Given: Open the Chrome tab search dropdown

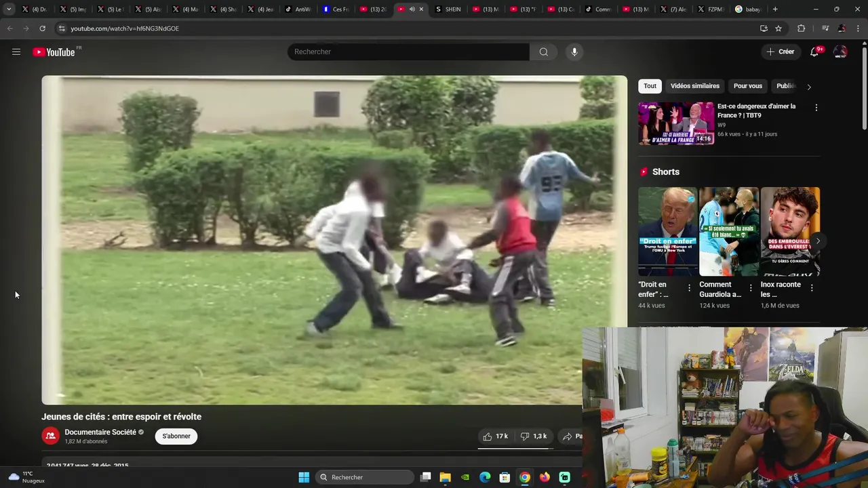Looking at the screenshot, I should (x=9, y=9).
